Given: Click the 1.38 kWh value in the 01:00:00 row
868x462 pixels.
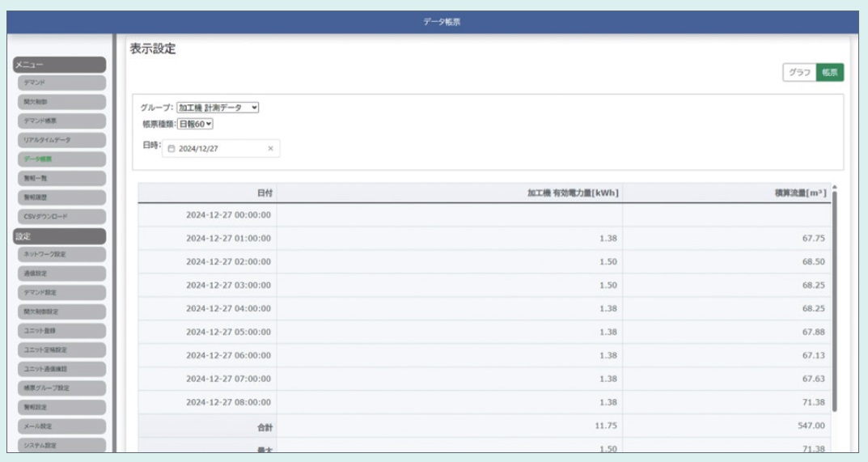Looking at the screenshot, I should tap(608, 238).
